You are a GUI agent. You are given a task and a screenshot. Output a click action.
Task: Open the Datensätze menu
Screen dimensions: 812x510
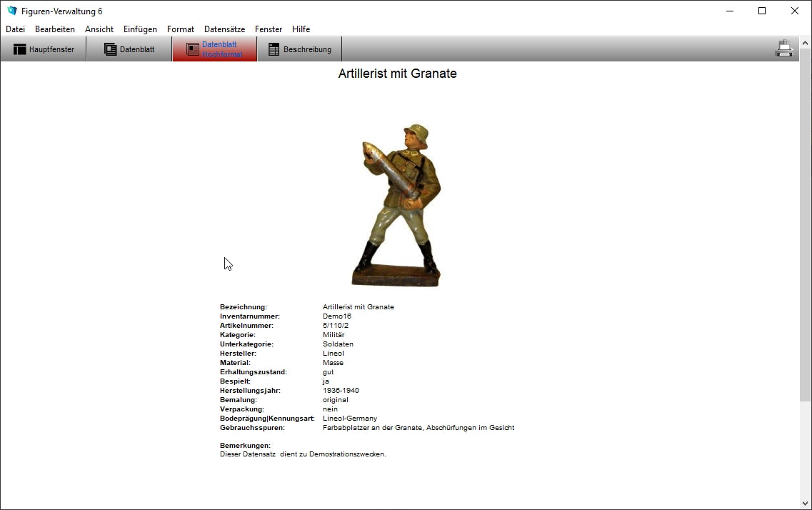(x=224, y=29)
